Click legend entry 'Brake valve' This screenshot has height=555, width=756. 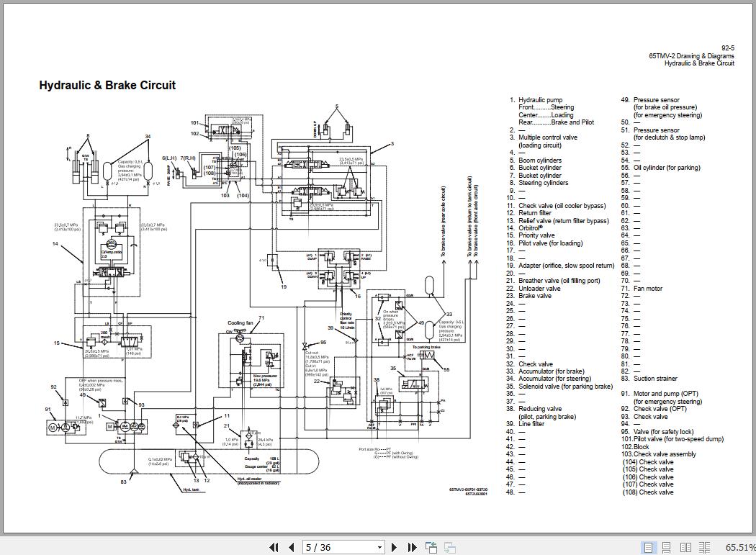tap(535, 296)
